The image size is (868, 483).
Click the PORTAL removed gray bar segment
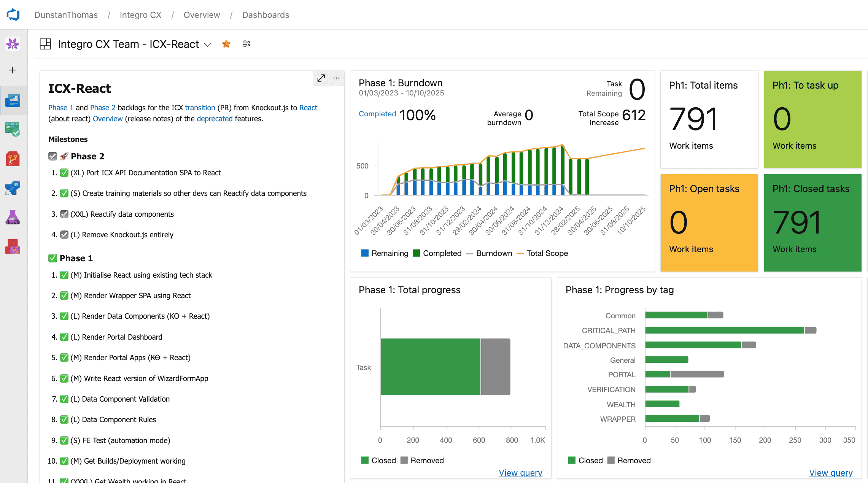(697, 374)
